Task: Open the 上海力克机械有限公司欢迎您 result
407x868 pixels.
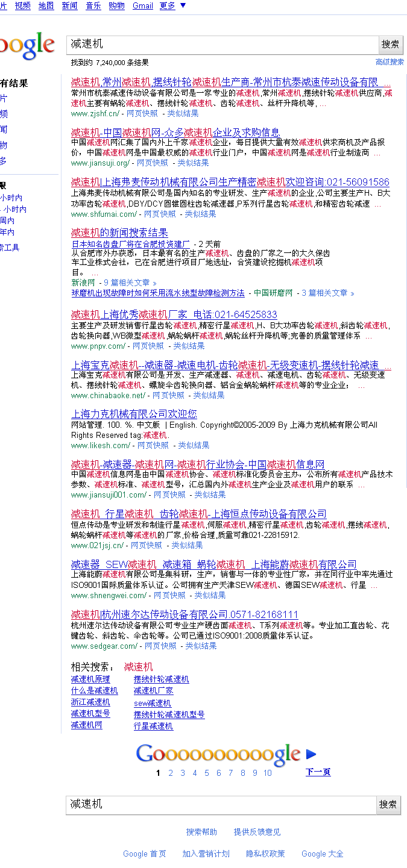Action: pyautogui.click(x=134, y=414)
